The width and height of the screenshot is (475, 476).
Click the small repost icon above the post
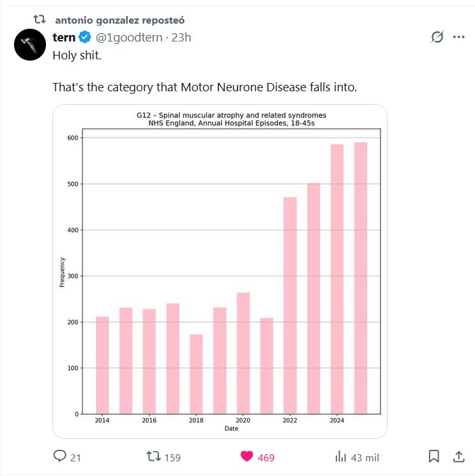click(40, 20)
